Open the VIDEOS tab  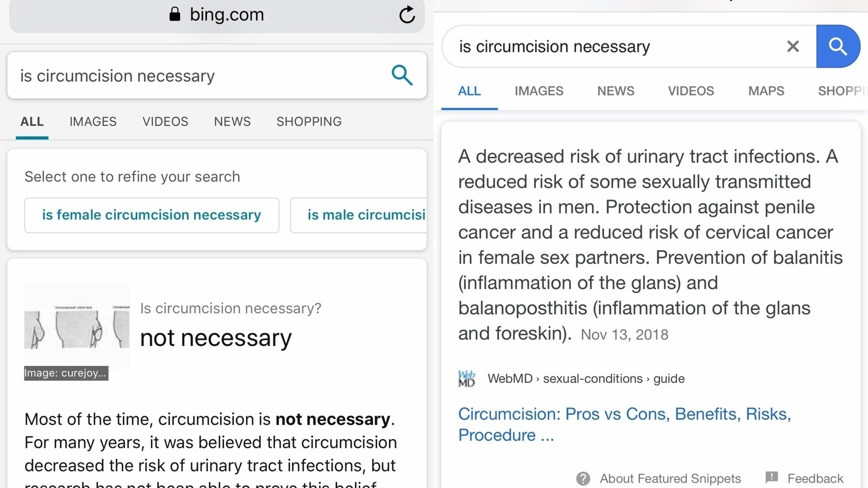pyautogui.click(x=165, y=121)
